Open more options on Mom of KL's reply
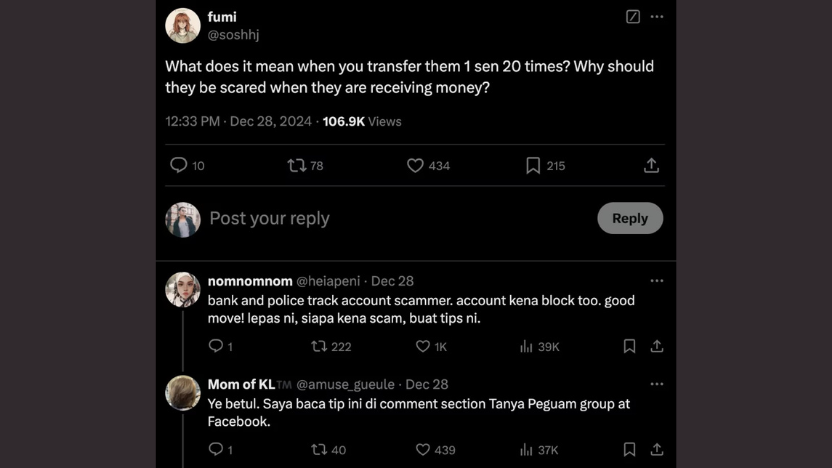Viewport: 832px width, 468px height. pos(657,384)
